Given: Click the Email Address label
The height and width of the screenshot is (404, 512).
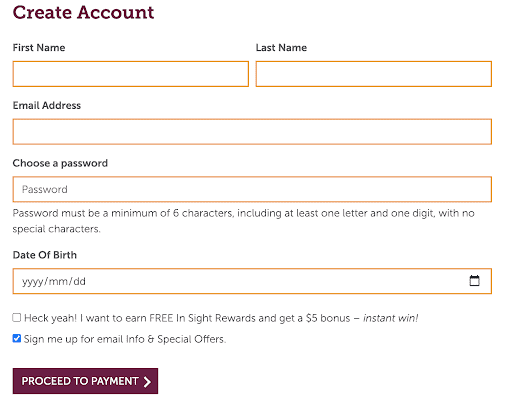Looking at the screenshot, I should point(47,105).
